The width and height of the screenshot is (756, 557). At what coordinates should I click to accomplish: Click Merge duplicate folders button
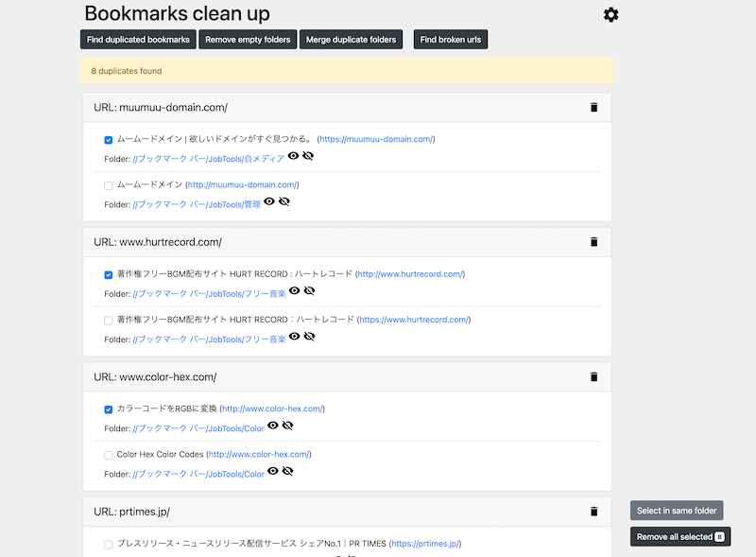(x=352, y=40)
